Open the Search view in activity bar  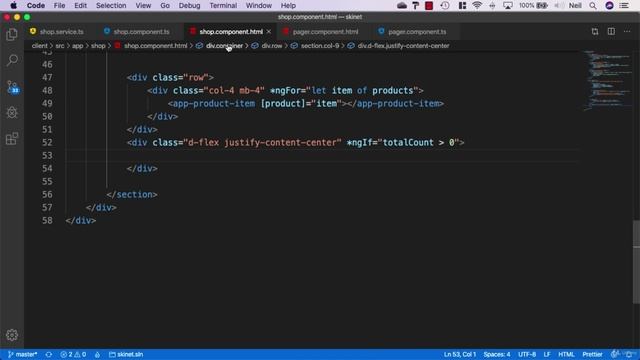point(12,60)
